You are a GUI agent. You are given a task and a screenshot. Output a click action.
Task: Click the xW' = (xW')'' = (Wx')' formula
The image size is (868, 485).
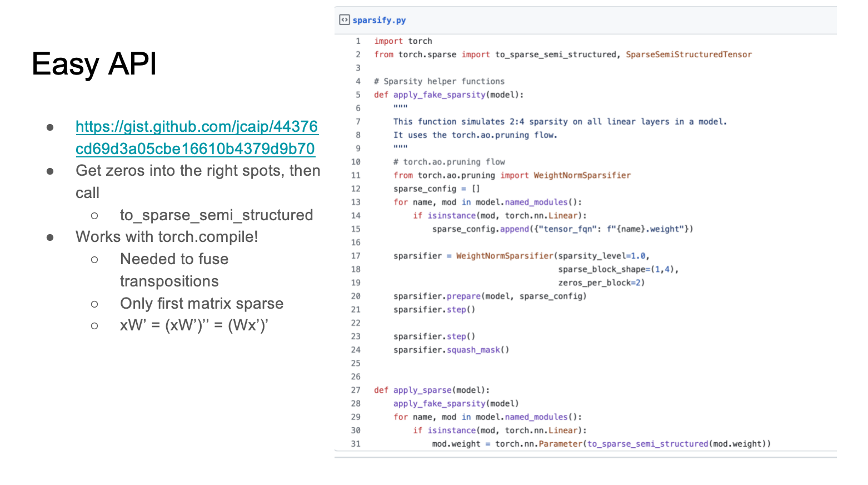click(194, 325)
